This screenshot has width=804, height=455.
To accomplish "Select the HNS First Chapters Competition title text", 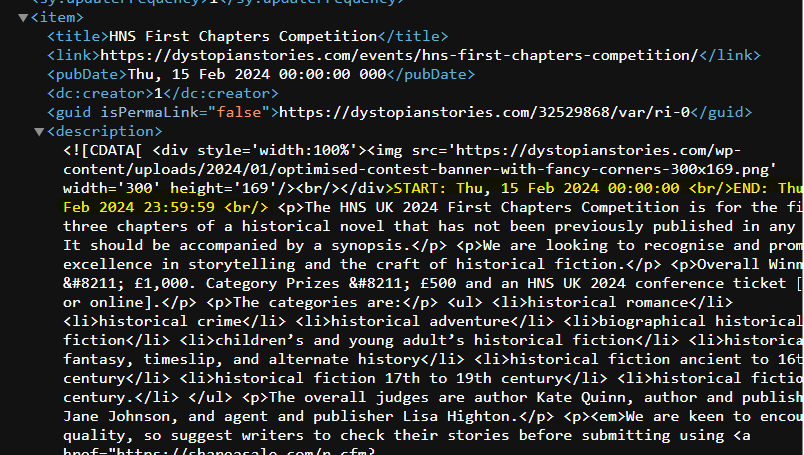I will click(244, 36).
